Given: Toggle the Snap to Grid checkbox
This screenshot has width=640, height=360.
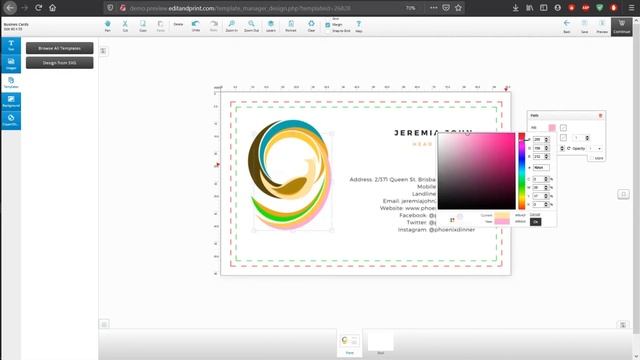Looking at the screenshot, I should (x=328, y=31).
